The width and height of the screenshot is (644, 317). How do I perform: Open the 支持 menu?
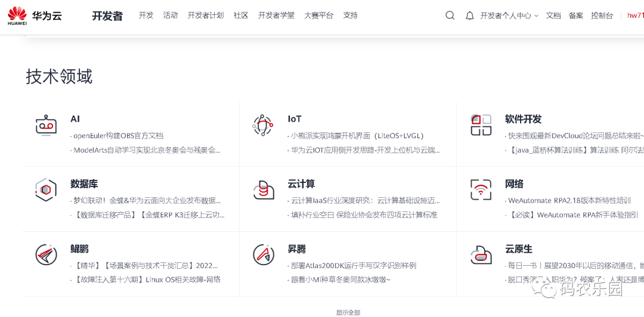click(x=351, y=15)
